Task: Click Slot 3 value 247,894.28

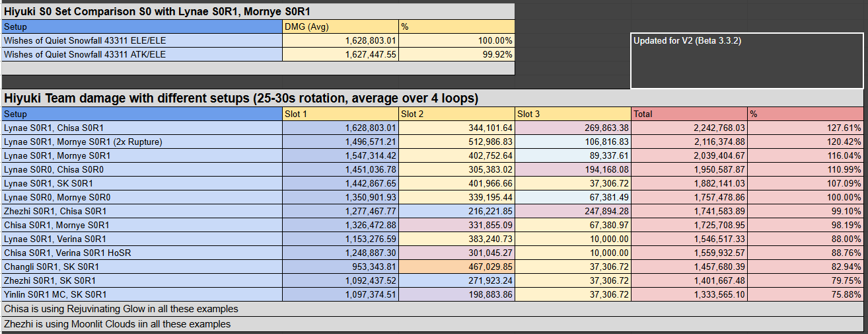Action: 573,211
